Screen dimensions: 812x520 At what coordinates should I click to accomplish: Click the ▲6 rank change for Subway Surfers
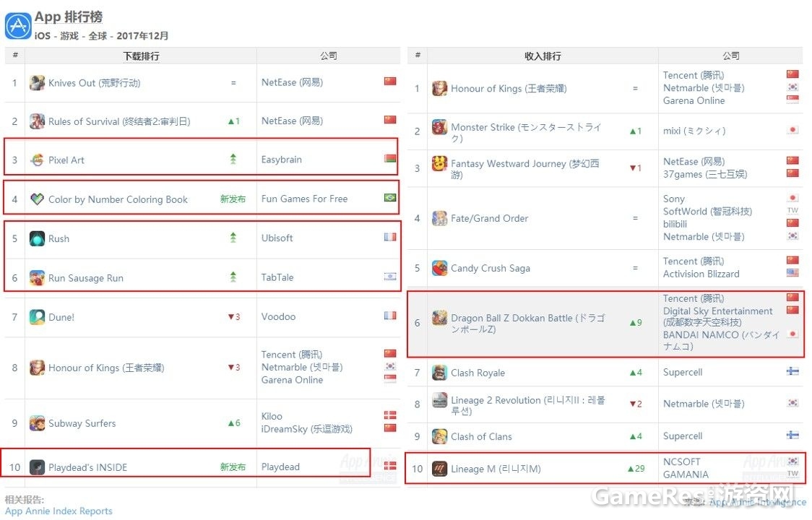233,423
